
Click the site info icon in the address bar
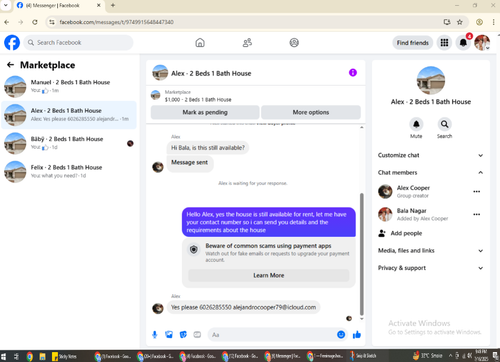pos(52,22)
